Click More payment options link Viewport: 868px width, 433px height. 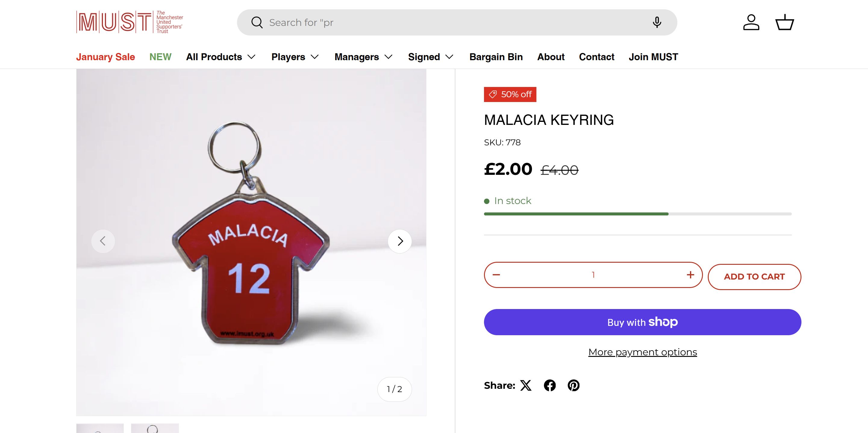tap(642, 352)
